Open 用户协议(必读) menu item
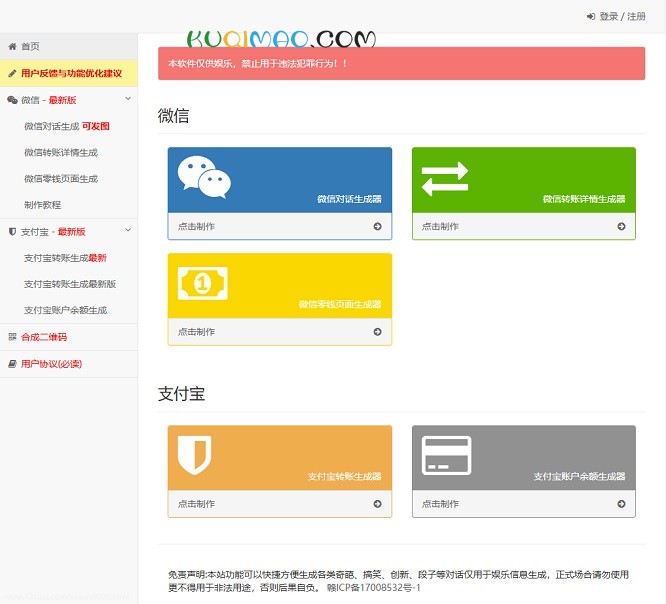 tap(68, 364)
